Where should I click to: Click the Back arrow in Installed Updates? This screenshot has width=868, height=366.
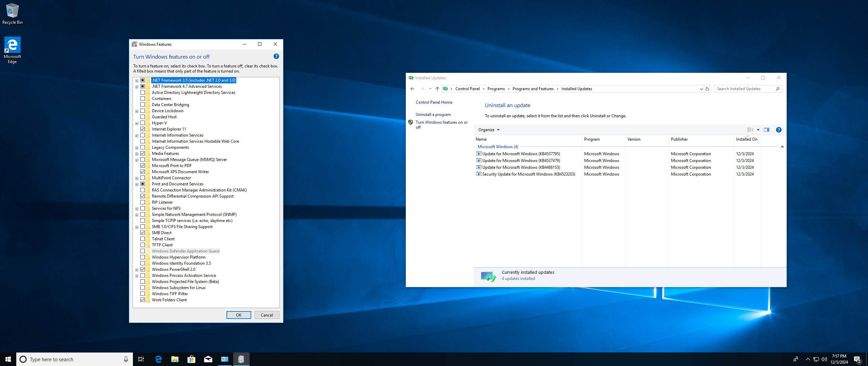click(412, 89)
